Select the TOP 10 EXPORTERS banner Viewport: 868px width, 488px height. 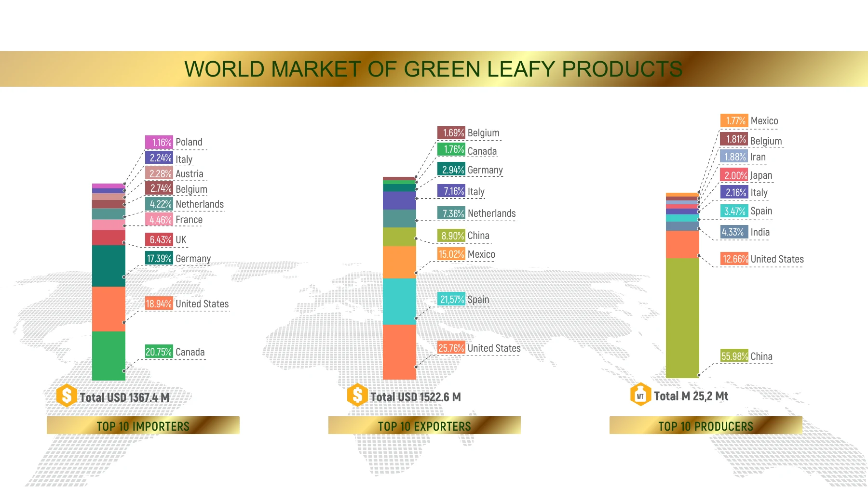coord(424,425)
